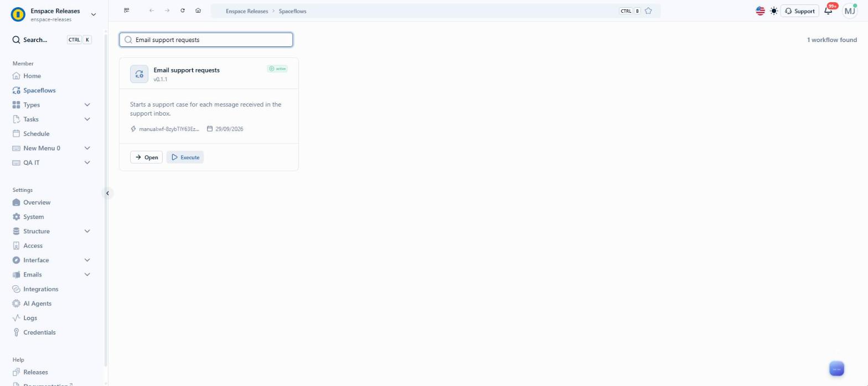Click the manual trigger ID text
Image resolution: width=868 pixels, height=386 pixels.
[x=169, y=129]
